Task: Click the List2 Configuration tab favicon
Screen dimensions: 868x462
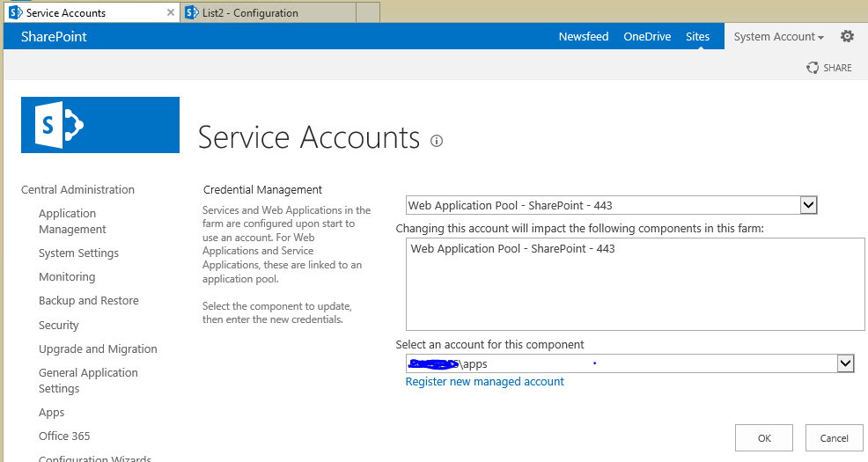Action: click(192, 12)
